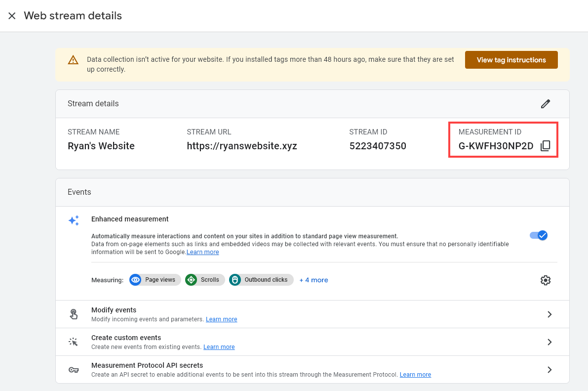Expand Measurement Protocol API secrets

(x=549, y=369)
